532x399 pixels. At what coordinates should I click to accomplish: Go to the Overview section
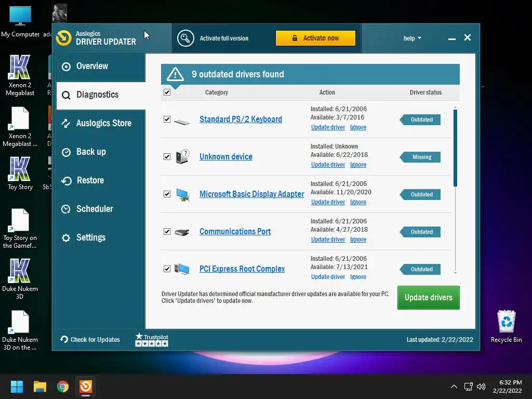(101, 66)
